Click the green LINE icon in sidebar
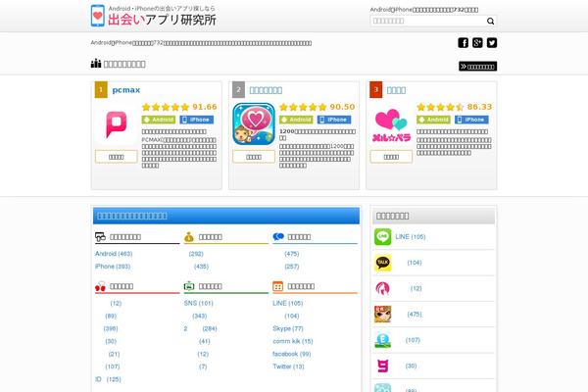The height and width of the screenshot is (392, 588). click(x=382, y=237)
